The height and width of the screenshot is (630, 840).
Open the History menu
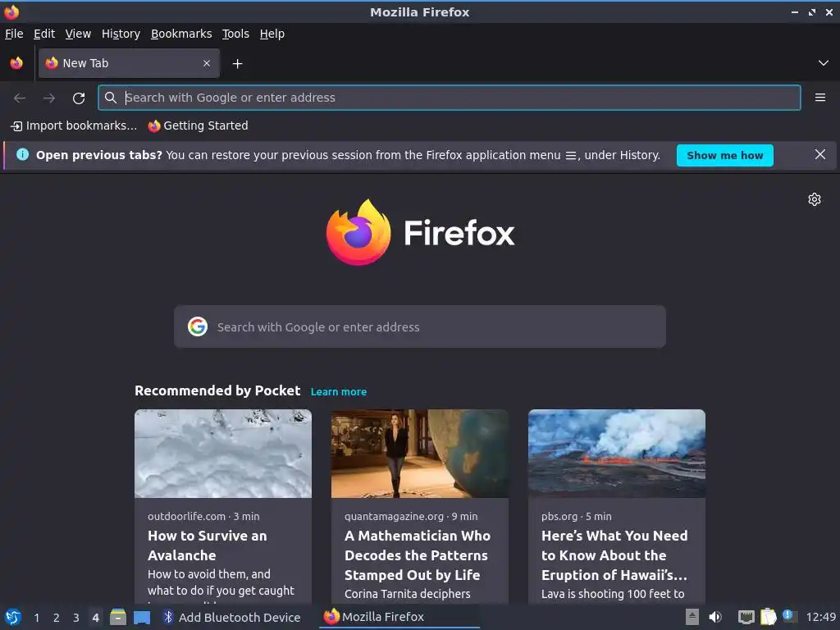tap(121, 34)
